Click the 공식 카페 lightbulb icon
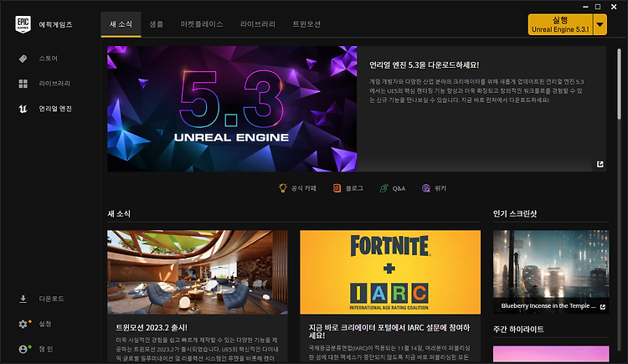The width and height of the screenshot is (628, 364). point(283,187)
